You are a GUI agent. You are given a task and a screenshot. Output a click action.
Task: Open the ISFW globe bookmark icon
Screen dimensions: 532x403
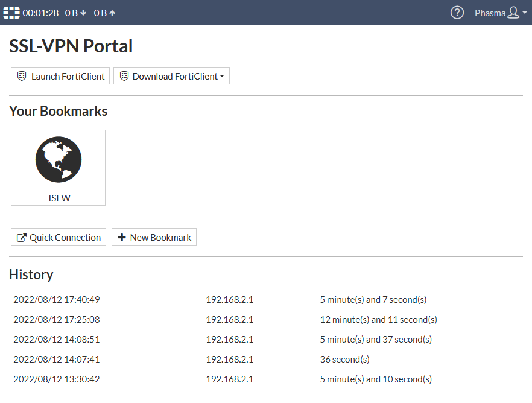(x=59, y=160)
